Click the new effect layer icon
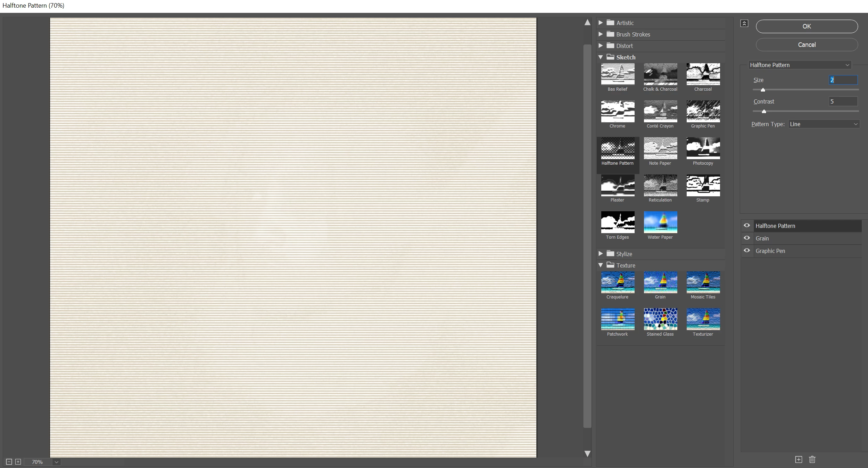Screen dimensions: 868x468 tap(799, 459)
